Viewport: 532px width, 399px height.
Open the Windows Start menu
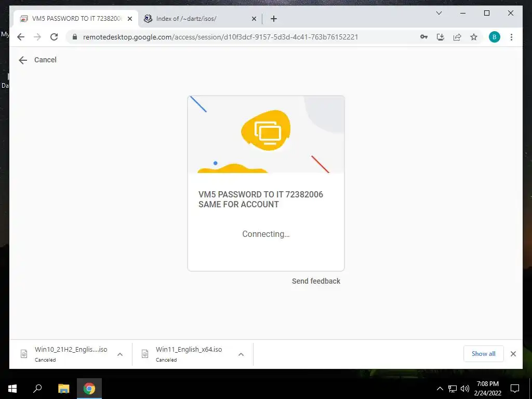coord(12,389)
